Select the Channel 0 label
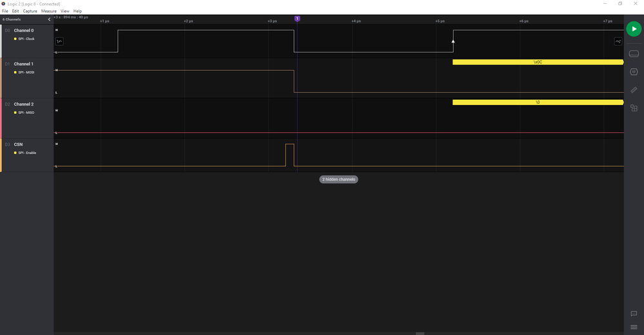The height and width of the screenshot is (335, 644). pos(24,30)
